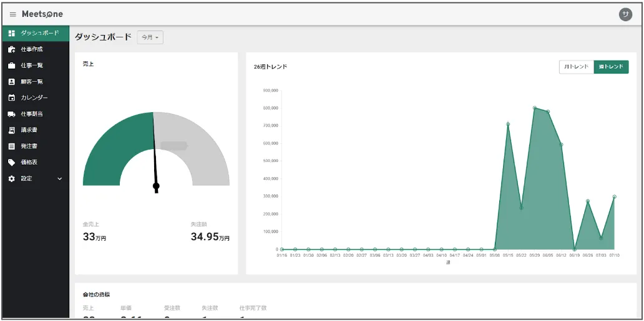Open 発注書 in the sidebar menu
This screenshot has height=321, width=644.
[29, 146]
